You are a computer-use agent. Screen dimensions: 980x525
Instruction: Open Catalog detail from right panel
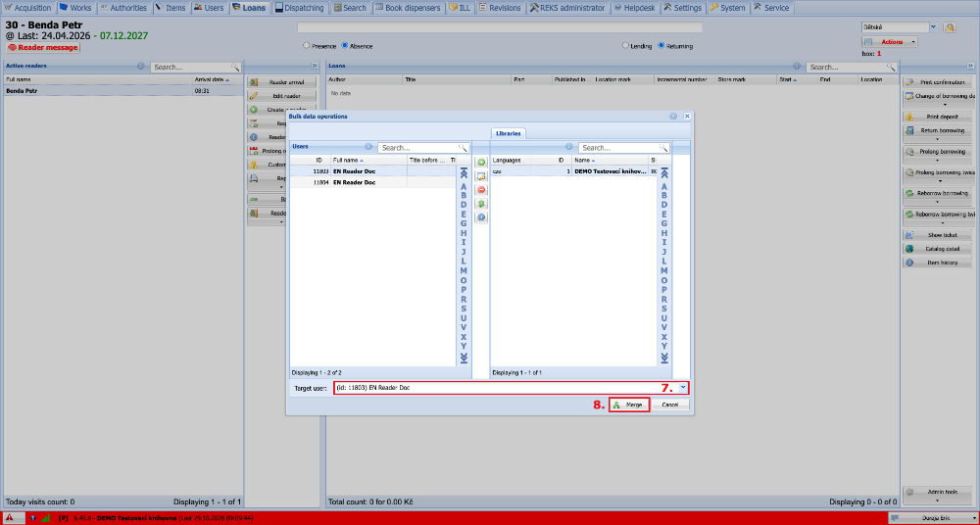pos(938,249)
